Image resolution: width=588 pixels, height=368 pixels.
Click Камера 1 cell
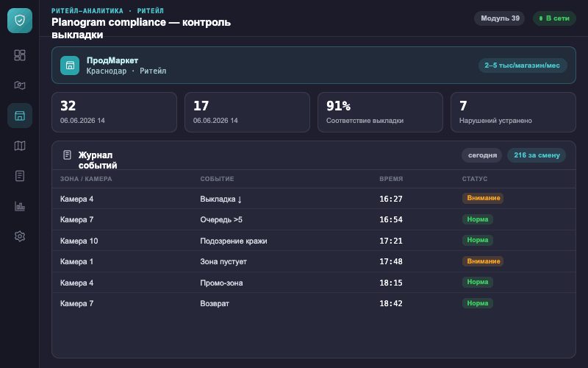(x=76, y=261)
